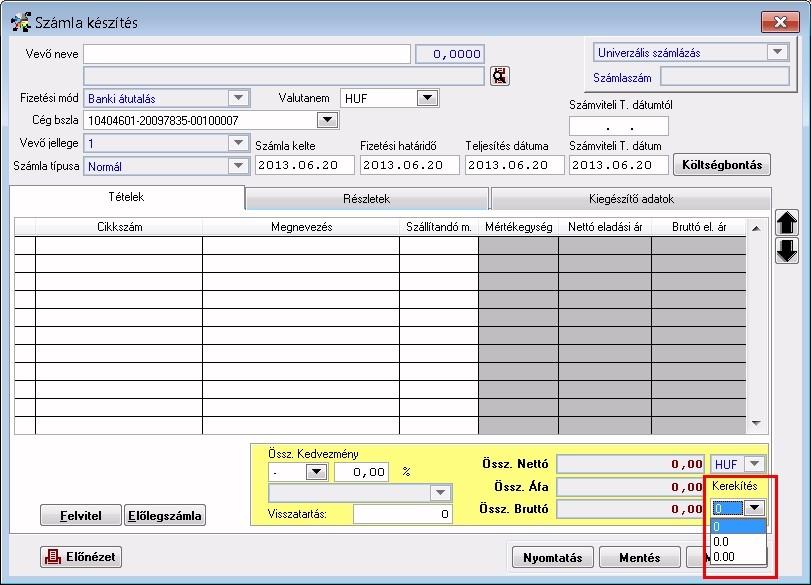Image resolution: width=811 pixels, height=585 pixels.
Task: Open the Össz. Nettó HUF currency dropdown
Action: [754, 464]
